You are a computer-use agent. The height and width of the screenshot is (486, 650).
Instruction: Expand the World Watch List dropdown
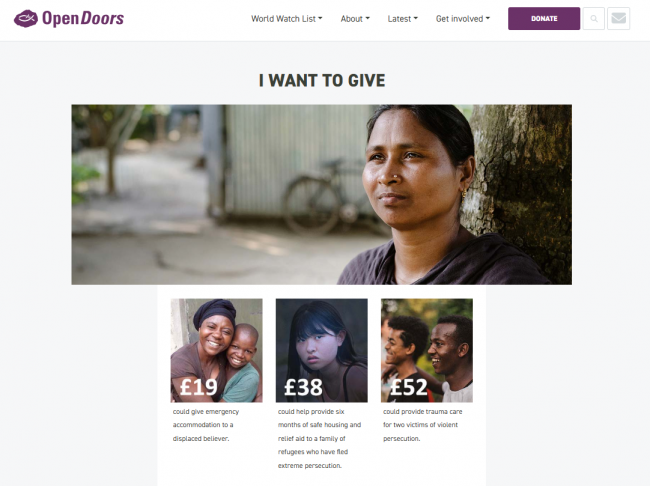(286, 19)
